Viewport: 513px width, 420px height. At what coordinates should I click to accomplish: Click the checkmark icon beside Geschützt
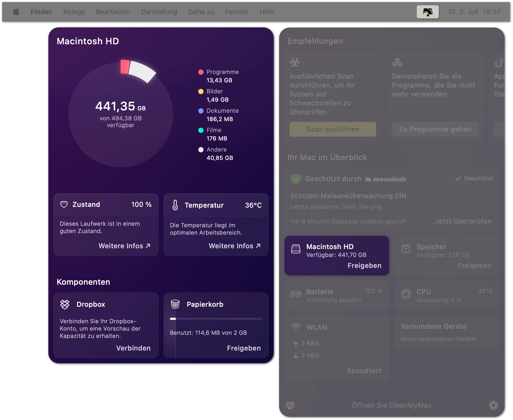point(458,179)
